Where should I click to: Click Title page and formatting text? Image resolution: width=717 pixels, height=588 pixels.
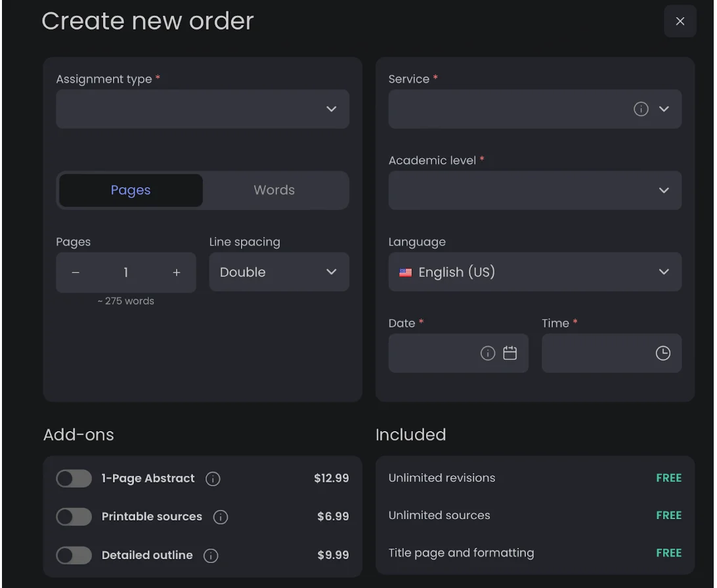(462, 553)
